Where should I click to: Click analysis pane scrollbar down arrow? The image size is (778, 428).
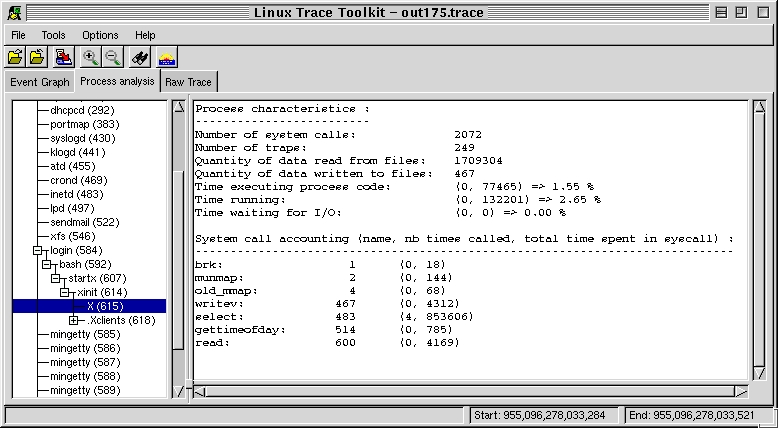pyautogui.click(x=759, y=373)
